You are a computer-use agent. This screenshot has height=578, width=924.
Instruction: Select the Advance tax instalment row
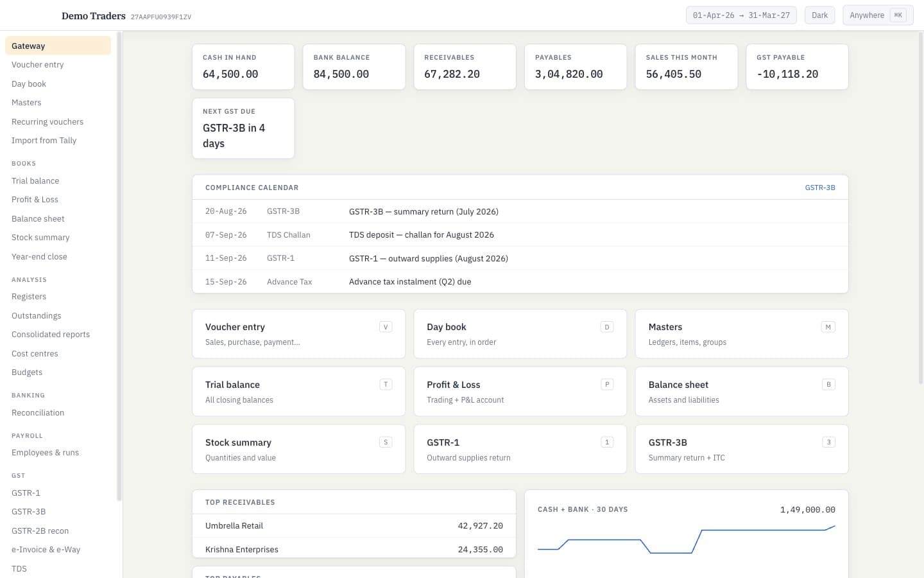point(520,282)
